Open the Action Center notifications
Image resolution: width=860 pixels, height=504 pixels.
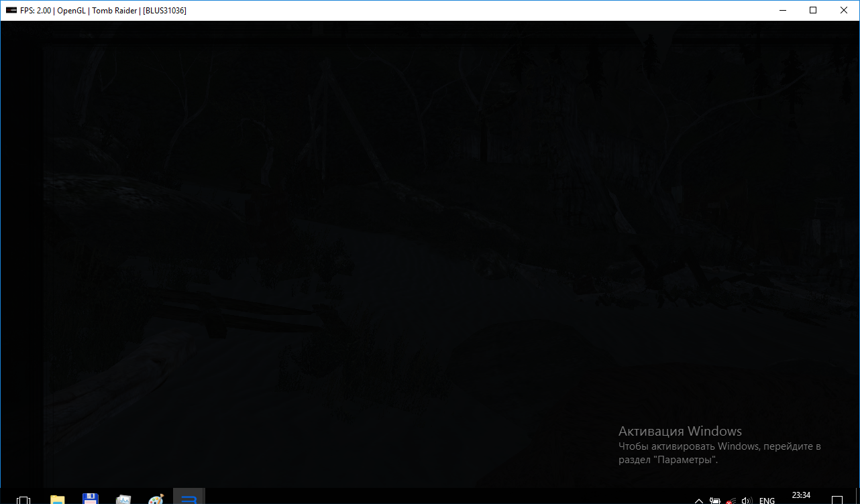(836, 500)
